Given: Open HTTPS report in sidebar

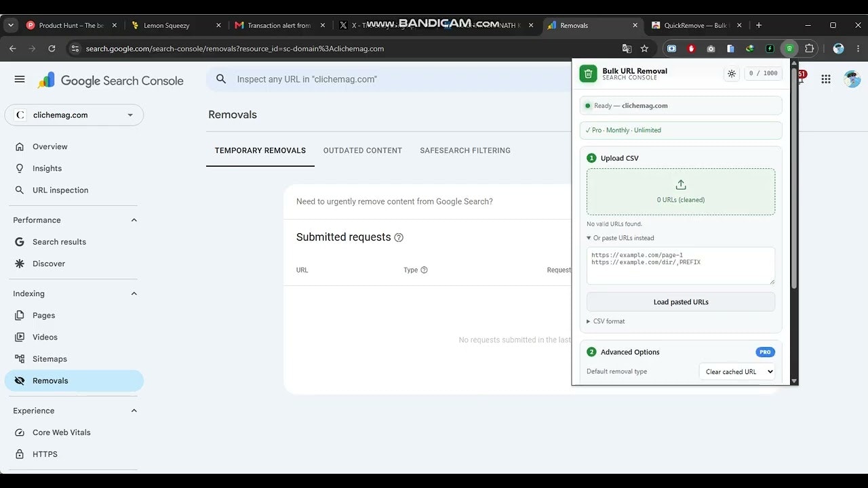Looking at the screenshot, I should point(74,454).
